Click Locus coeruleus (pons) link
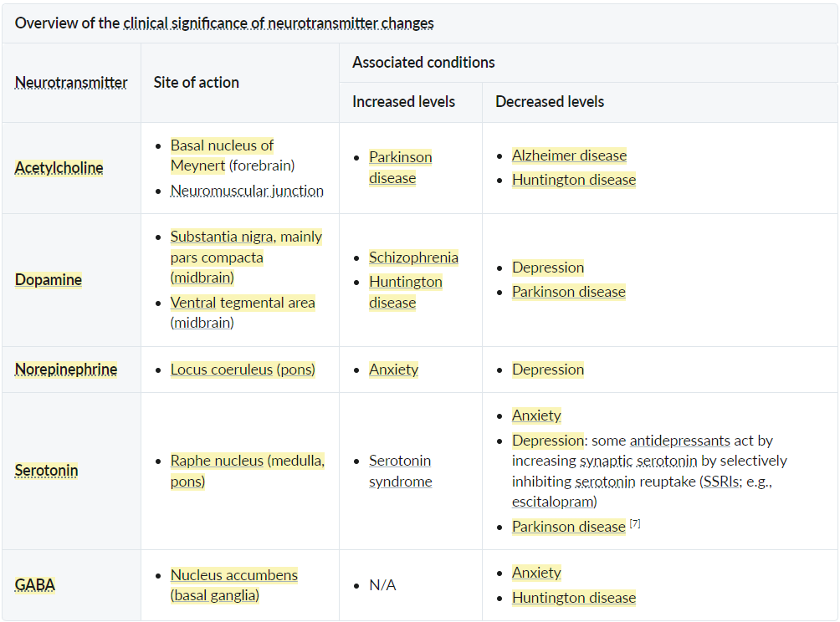 pyautogui.click(x=243, y=370)
